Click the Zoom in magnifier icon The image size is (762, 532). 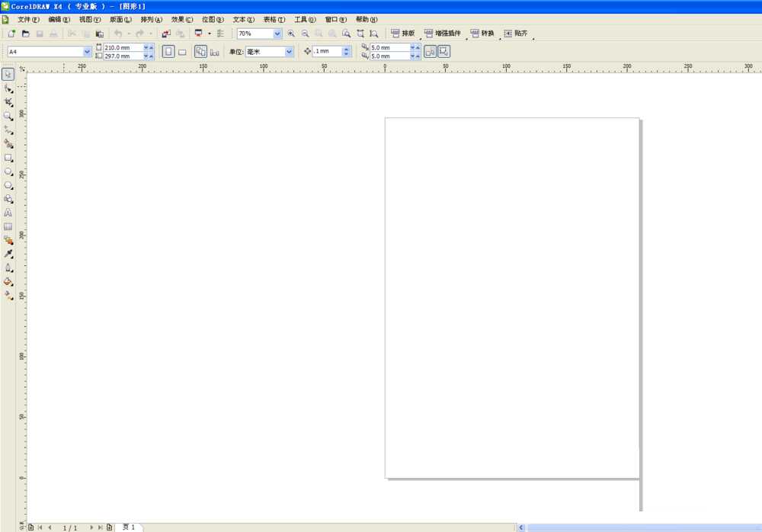(x=291, y=34)
